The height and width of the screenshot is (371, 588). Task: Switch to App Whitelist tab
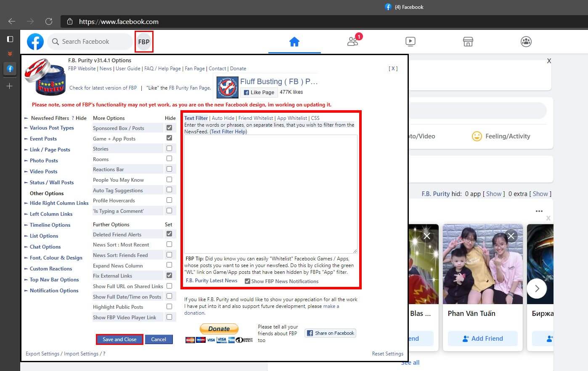point(292,118)
